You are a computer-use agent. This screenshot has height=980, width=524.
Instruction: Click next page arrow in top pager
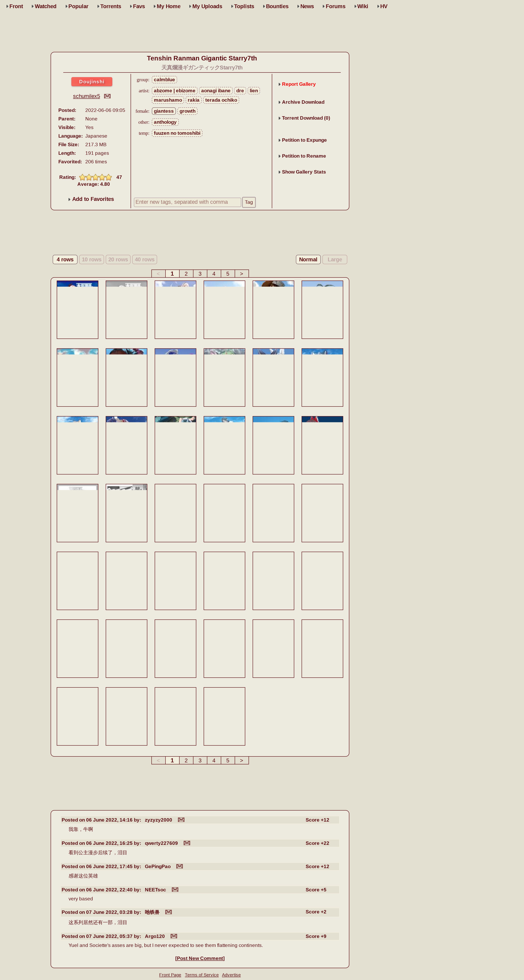coord(241,274)
